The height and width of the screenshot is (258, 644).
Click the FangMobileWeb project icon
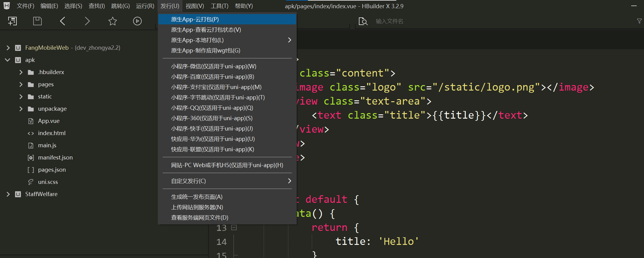click(18, 48)
